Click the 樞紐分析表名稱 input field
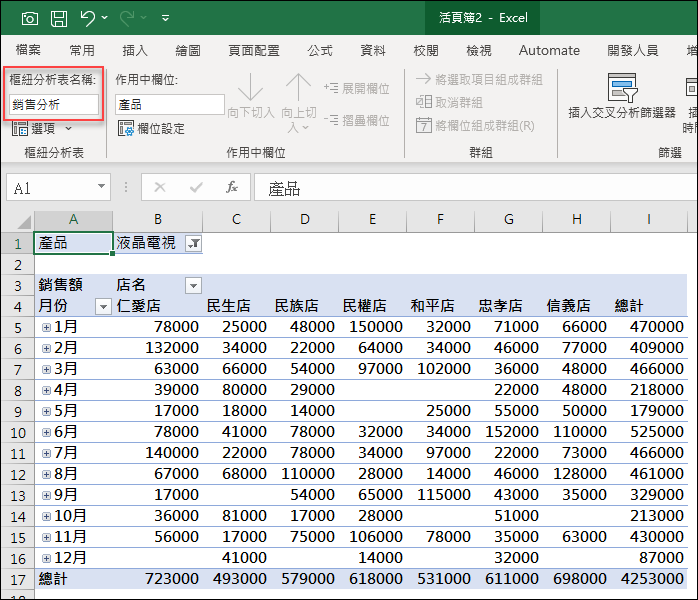 tap(54, 103)
